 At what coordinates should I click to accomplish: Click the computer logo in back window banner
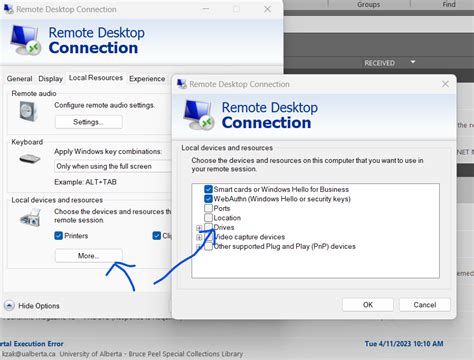click(x=25, y=40)
